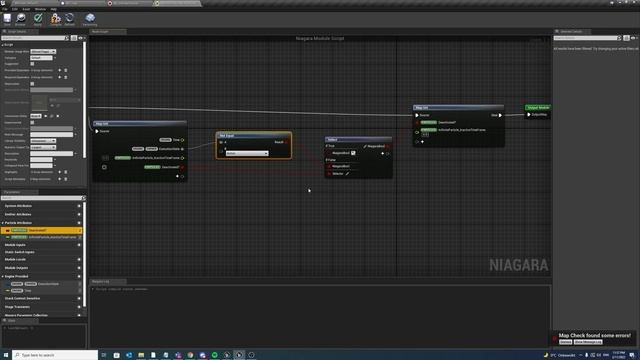Toggle NiagaraBool checkbox in Select node
This screenshot has width=640, height=360.
353,153
